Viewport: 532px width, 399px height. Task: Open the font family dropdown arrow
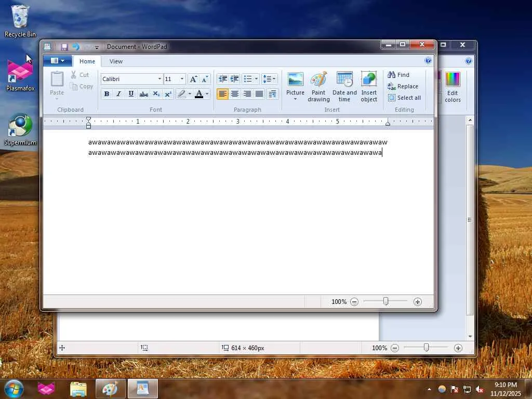(x=159, y=79)
